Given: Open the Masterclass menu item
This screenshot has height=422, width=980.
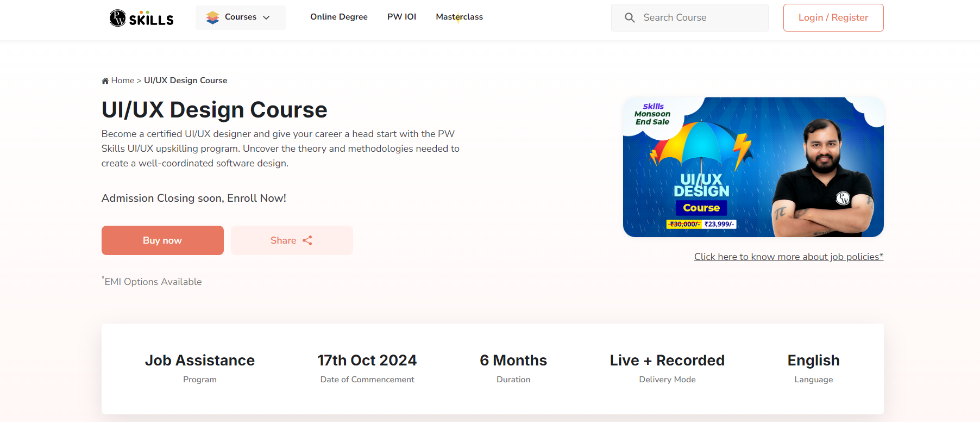Looking at the screenshot, I should pyautogui.click(x=459, y=17).
